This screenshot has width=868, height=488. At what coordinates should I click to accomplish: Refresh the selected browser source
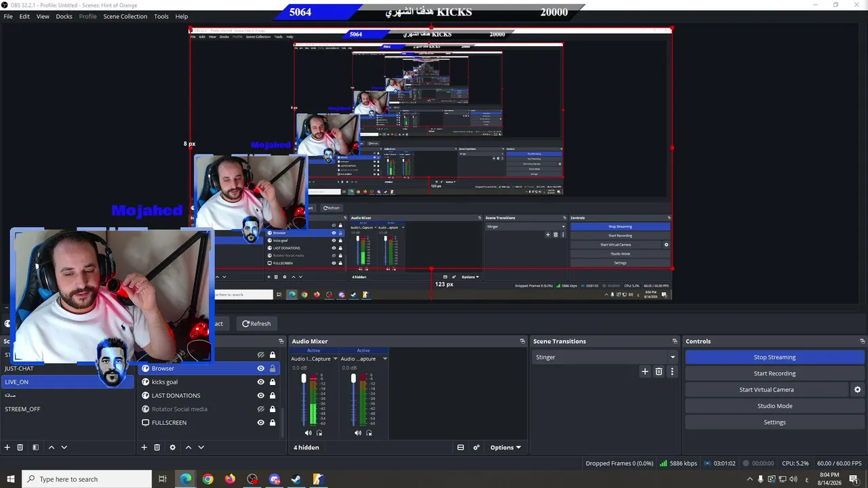pos(256,324)
